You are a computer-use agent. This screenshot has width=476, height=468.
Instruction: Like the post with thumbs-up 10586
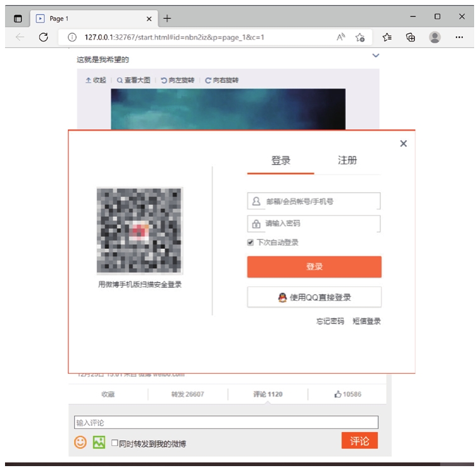pos(348,395)
